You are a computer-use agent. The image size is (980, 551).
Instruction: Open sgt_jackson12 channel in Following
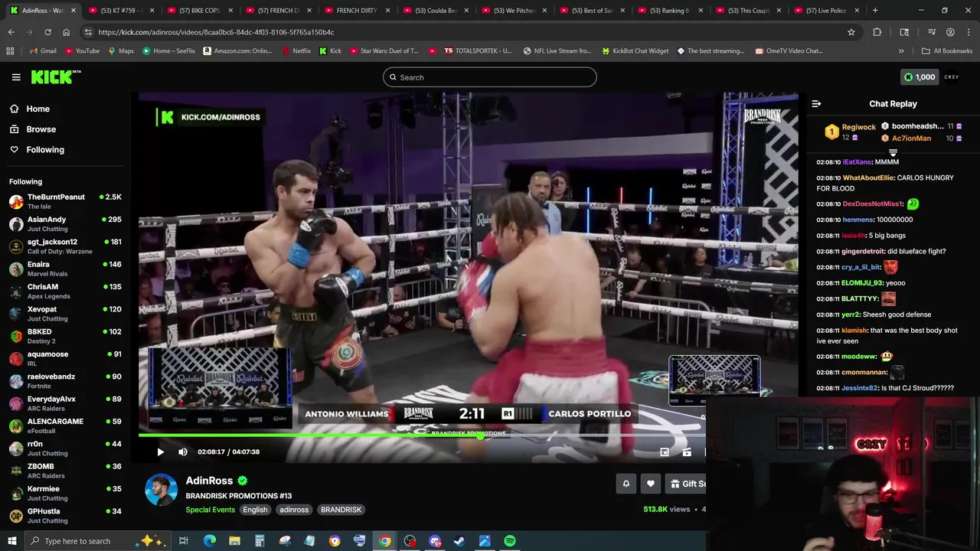point(65,246)
